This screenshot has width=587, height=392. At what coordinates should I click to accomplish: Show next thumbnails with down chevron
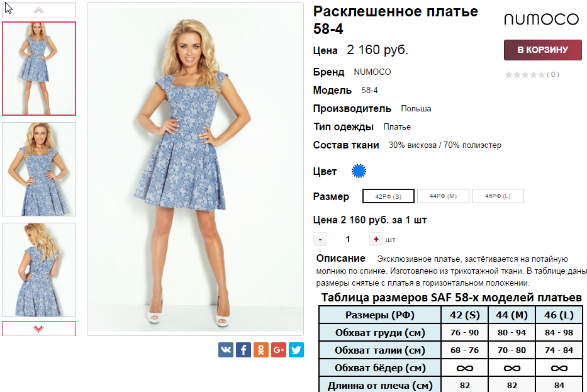tap(39, 328)
